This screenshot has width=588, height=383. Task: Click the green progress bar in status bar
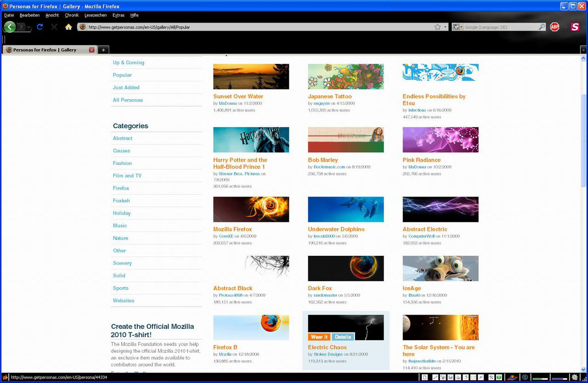coord(540,379)
